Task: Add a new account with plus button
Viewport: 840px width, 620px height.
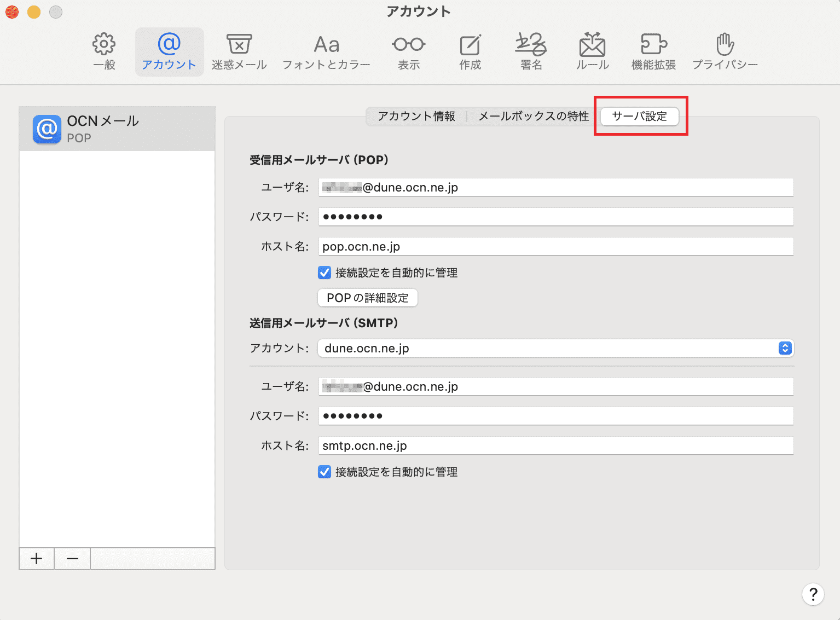Action: point(37,559)
